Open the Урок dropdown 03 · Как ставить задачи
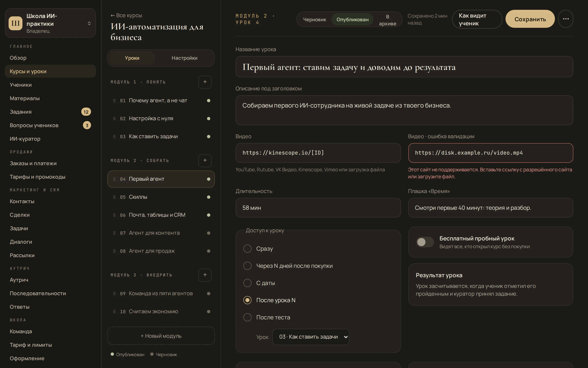 click(311, 337)
